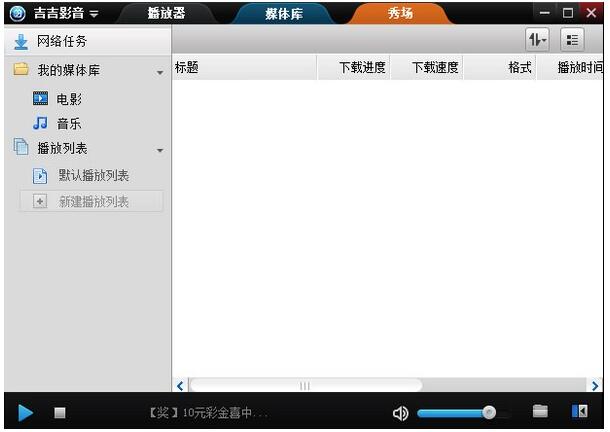Sort by the 标题 column header
Viewport: 610px width, 432px height.
coord(244,68)
